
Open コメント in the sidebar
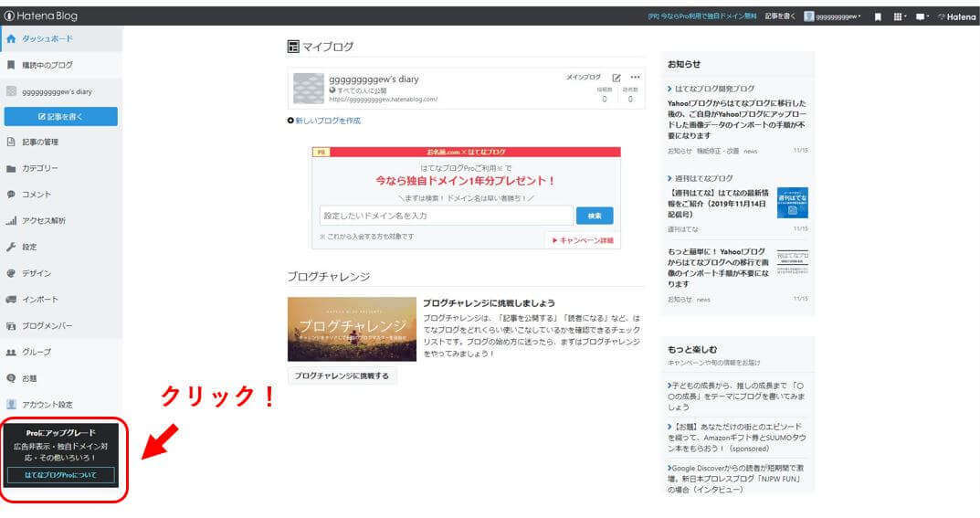(x=61, y=195)
